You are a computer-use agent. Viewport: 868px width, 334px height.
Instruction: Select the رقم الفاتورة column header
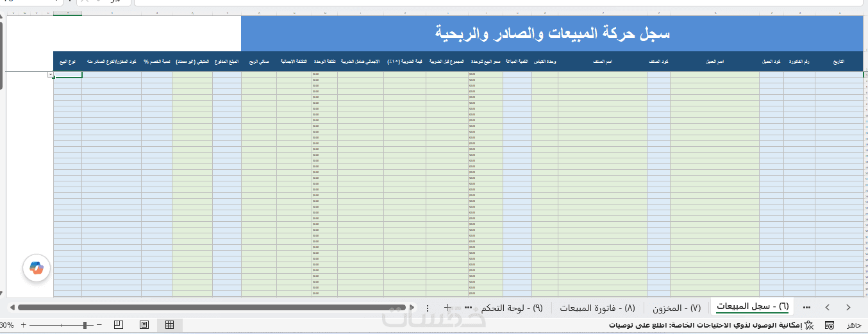click(799, 62)
